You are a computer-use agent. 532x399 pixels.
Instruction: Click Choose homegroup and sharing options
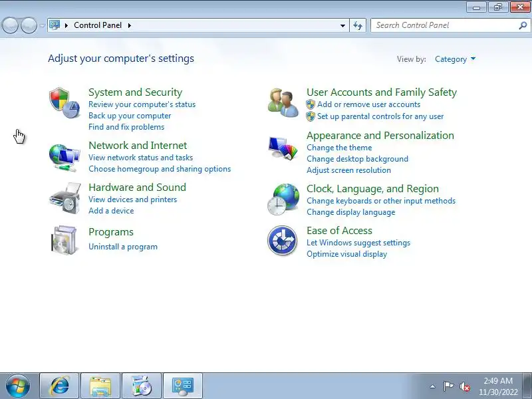pos(160,169)
